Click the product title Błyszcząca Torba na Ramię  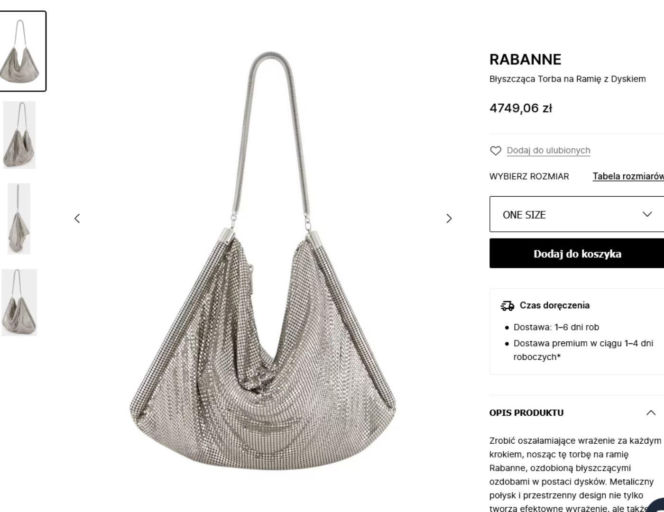[567, 79]
